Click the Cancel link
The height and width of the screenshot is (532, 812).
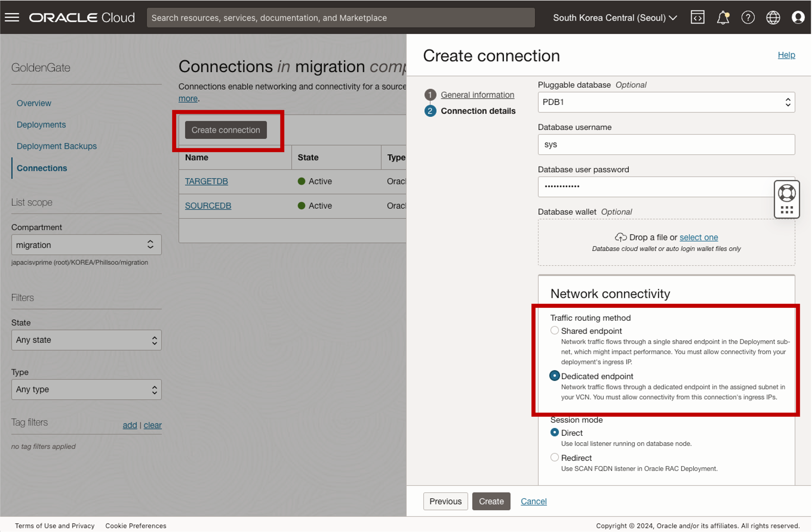[x=534, y=501]
